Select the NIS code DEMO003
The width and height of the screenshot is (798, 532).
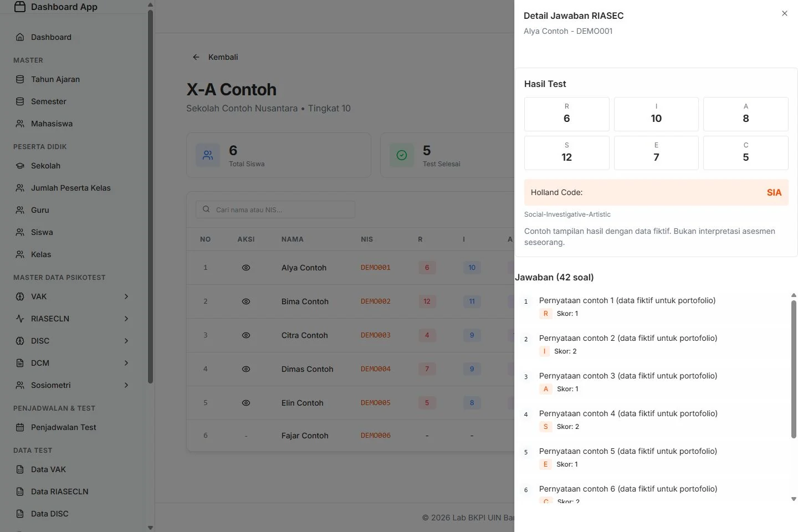[376, 335]
